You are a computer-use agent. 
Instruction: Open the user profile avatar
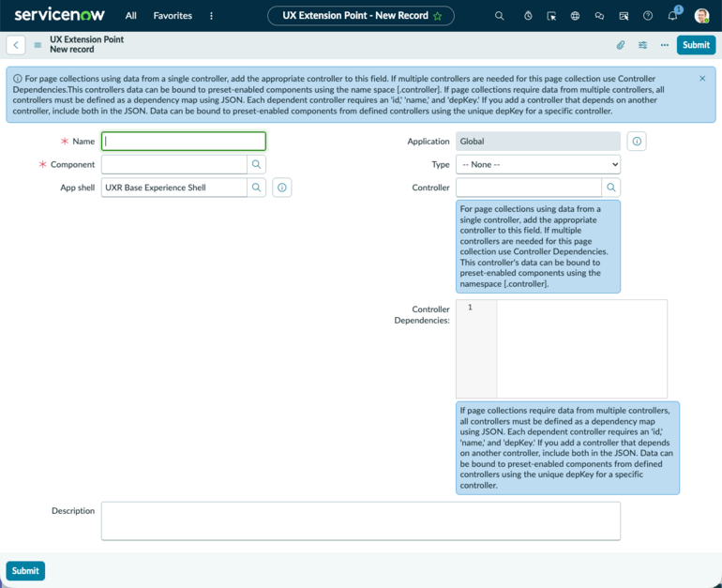click(701, 16)
